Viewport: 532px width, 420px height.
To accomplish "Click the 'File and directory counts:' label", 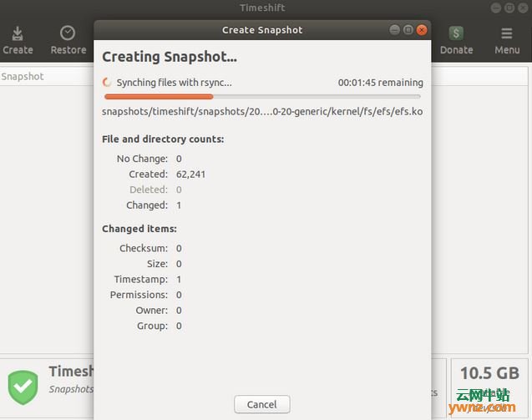I will (x=163, y=139).
